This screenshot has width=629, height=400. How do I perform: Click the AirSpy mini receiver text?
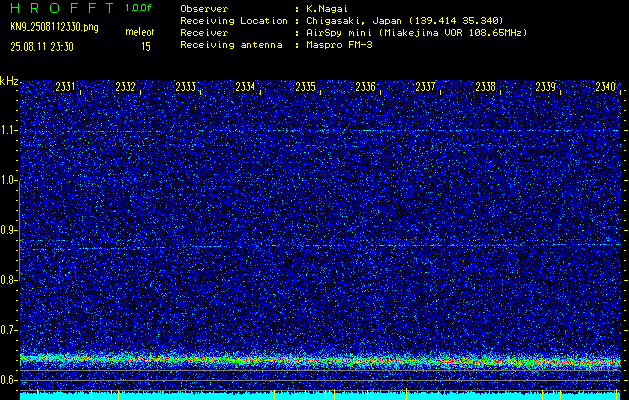pyautogui.click(x=416, y=33)
